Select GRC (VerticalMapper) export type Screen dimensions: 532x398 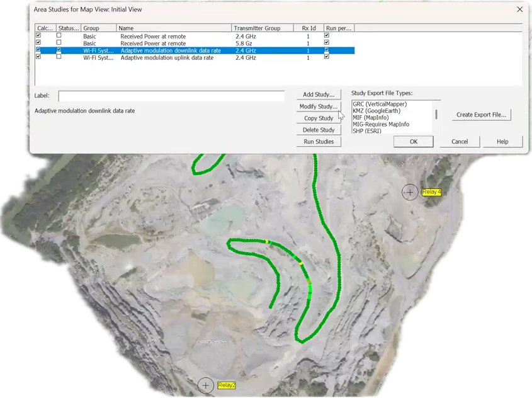pyautogui.click(x=379, y=104)
